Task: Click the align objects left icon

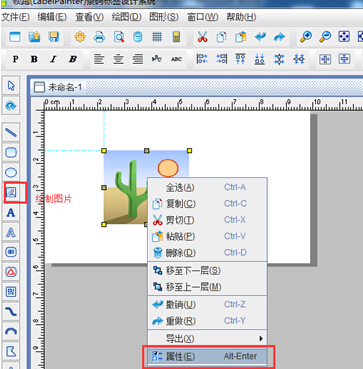Action: click(x=202, y=59)
